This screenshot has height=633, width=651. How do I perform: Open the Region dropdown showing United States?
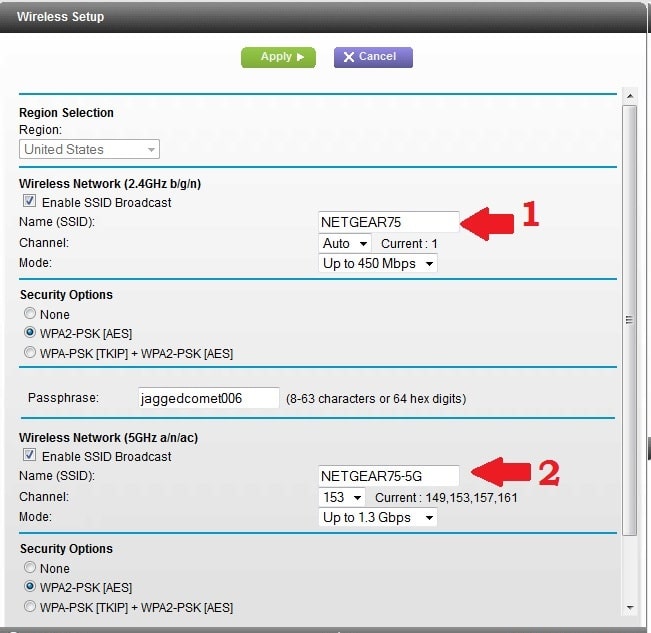coord(90,149)
